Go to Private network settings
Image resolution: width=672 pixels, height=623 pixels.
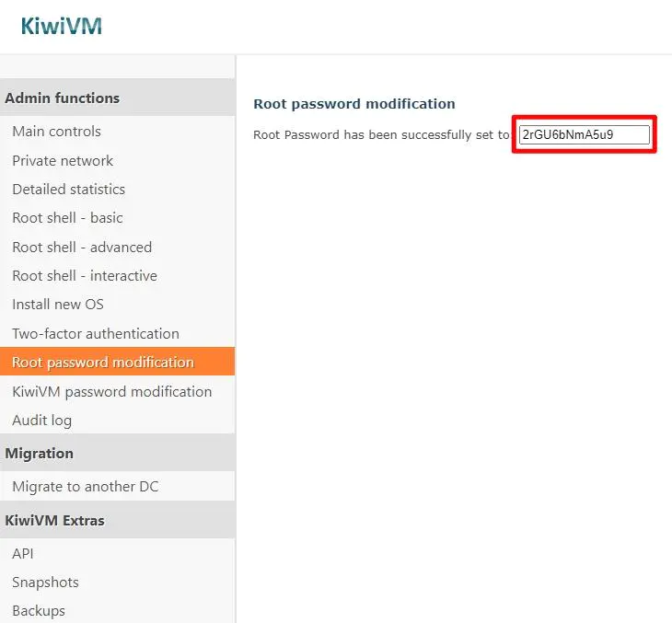click(63, 160)
